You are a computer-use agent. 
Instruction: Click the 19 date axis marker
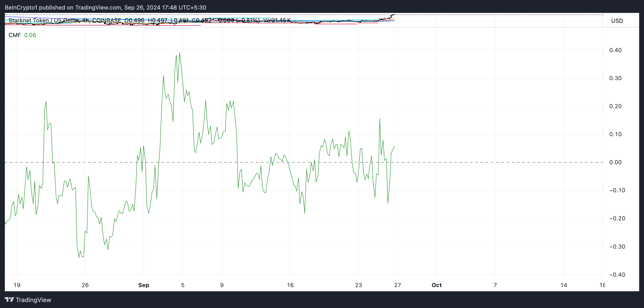point(17,285)
